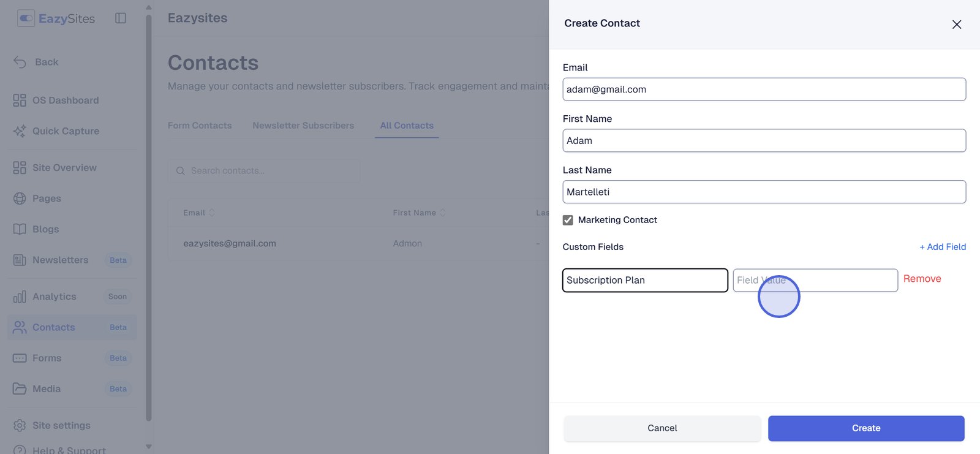The width and height of the screenshot is (980, 454).
Task: Open Blogs using the book icon
Action: [20, 229]
